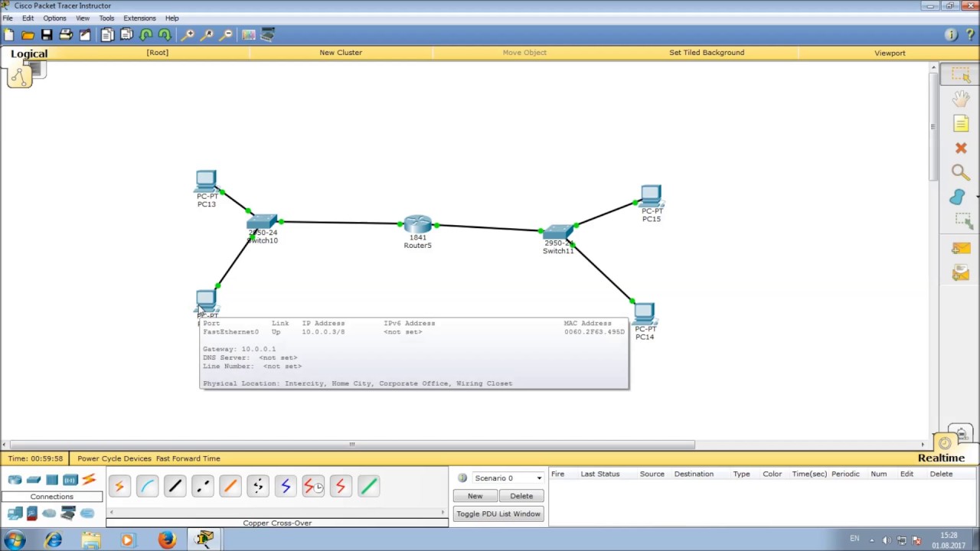Screen dimensions: 980x551
Task: Print using the printer toolbar icon
Action: (66, 34)
